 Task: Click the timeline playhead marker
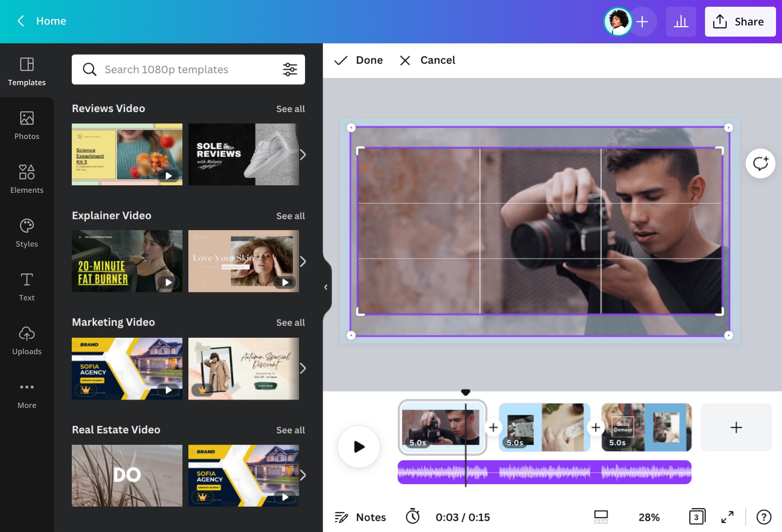[x=465, y=393]
